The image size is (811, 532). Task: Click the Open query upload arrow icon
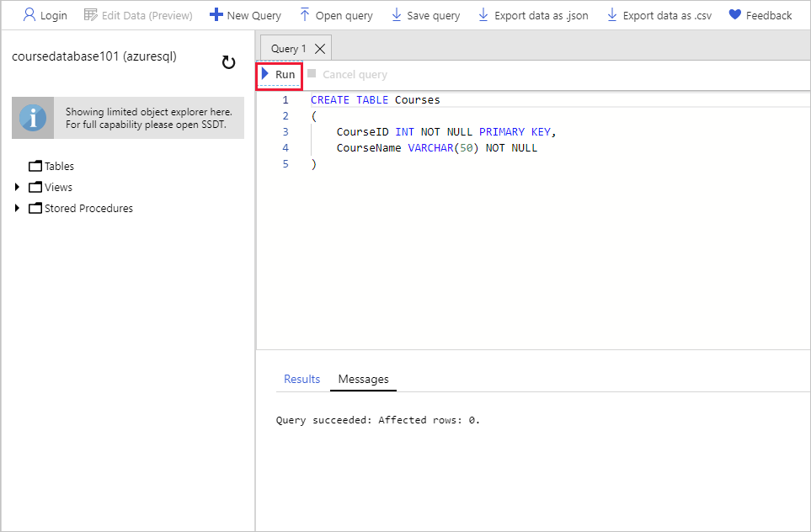tap(305, 14)
